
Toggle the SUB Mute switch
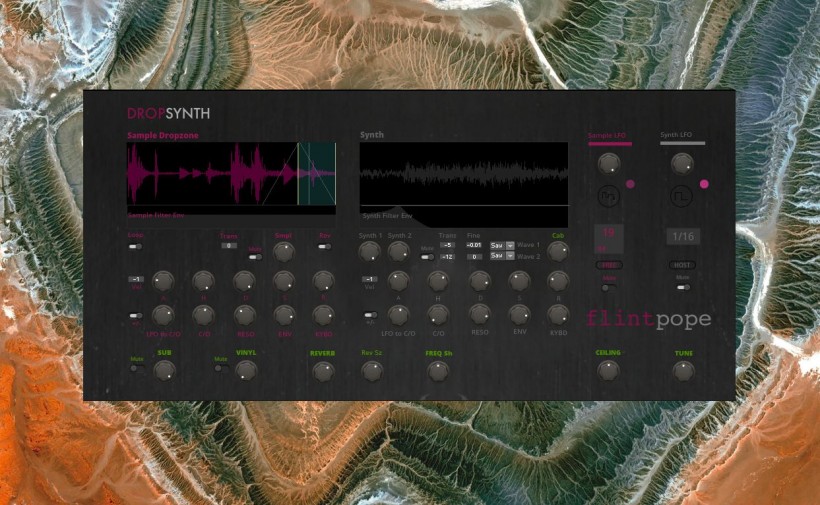(136, 369)
